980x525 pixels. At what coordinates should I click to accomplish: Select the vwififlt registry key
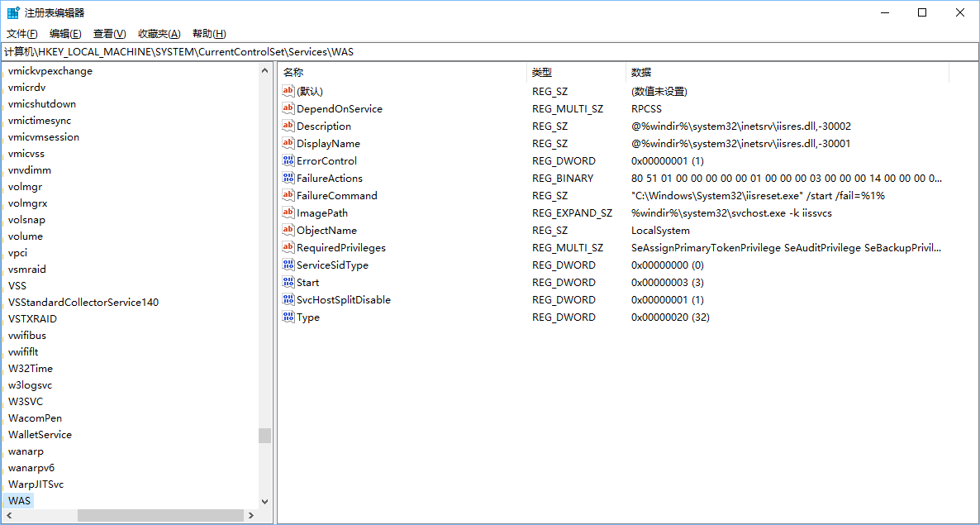(23, 352)
